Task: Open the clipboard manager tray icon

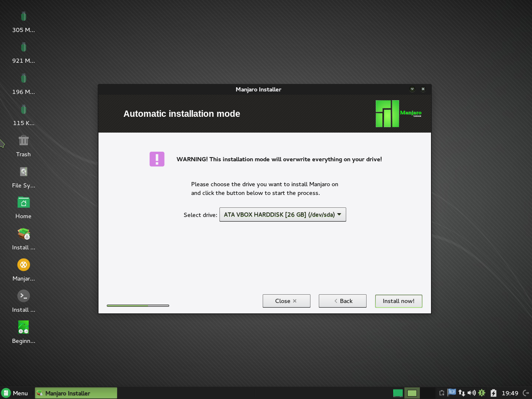Action: tap(442, 393)
